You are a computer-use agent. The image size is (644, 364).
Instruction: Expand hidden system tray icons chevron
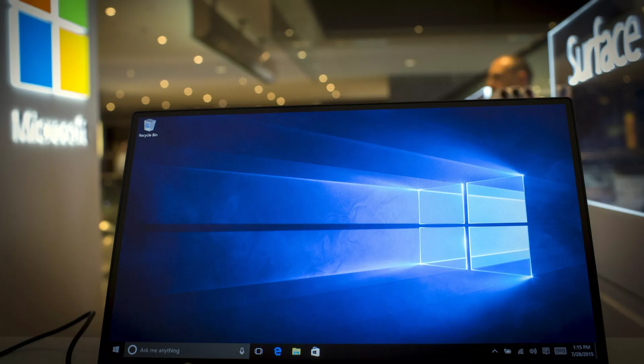[x=495, y=351]
